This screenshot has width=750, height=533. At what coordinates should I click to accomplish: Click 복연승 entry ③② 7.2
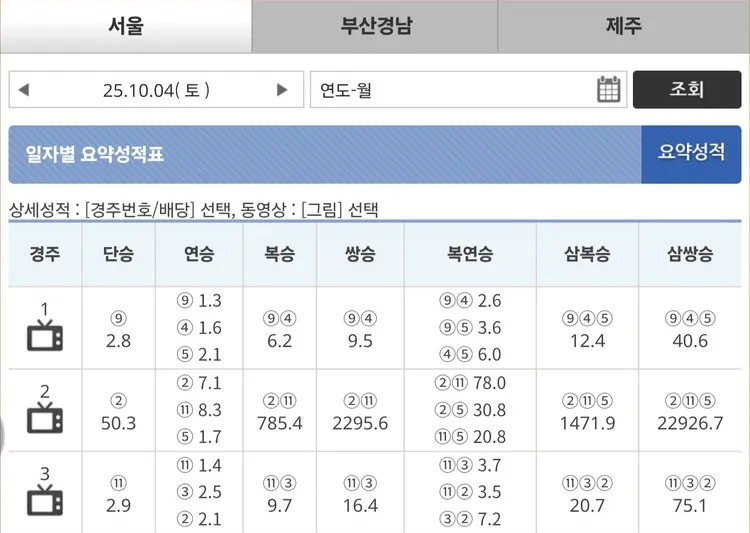(x=470, y=519)
